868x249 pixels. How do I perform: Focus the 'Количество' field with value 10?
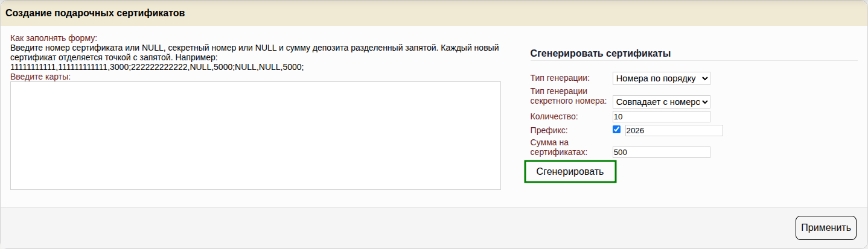click(x=661, y=116)
